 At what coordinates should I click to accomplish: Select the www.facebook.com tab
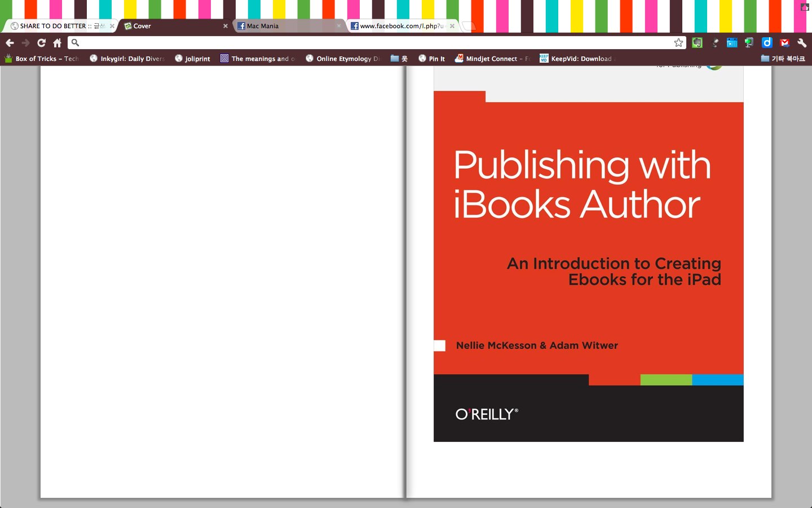tap(403, 26)
